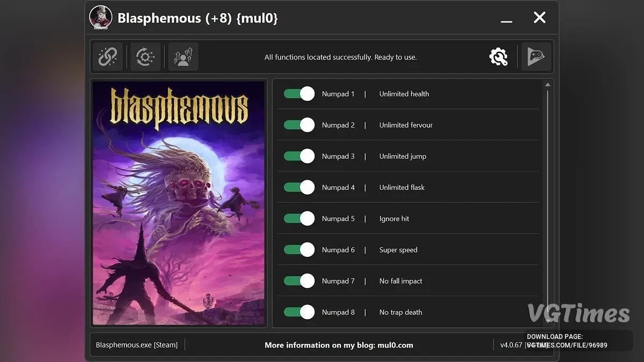Viewport: 644px width, 362px height.
Task: Toggle the Unlimited fervour switch
Action: pyautogui.click(x=299, y=125)
